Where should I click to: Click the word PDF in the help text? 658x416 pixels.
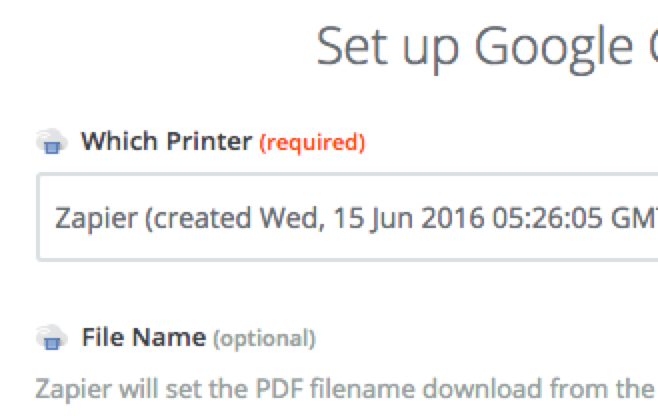(x=279, y=388)
